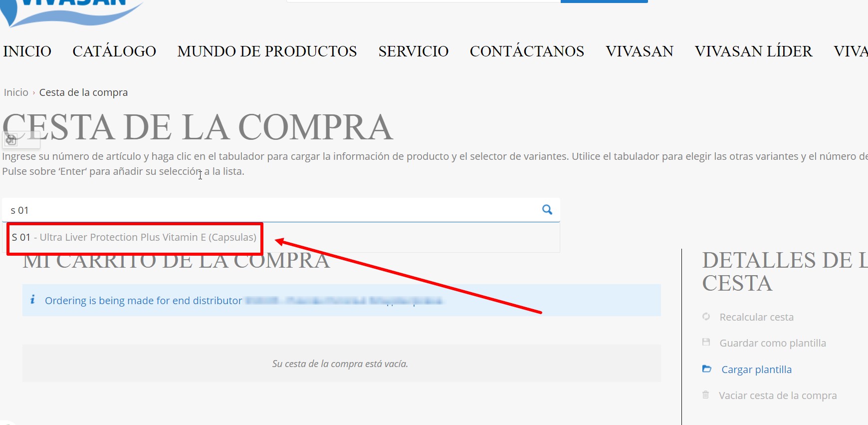868x425 pixels.
Task: Click the Guardar como plantilla save icon
Action: 706,342
